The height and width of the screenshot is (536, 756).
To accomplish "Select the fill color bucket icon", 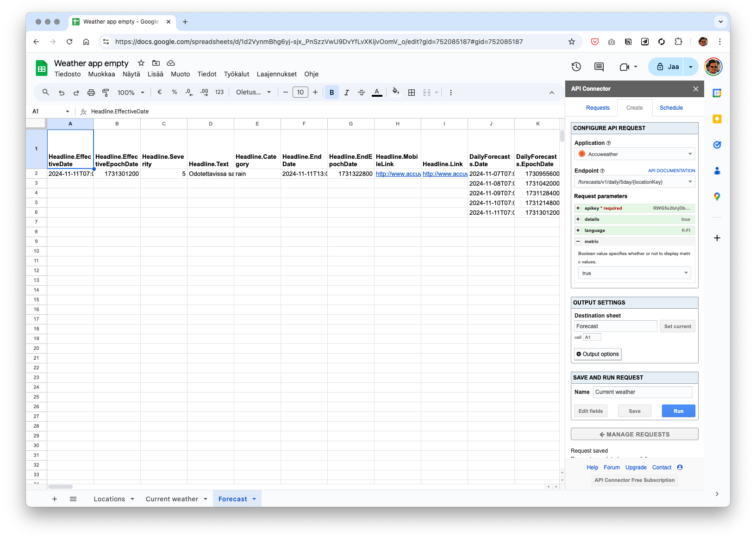I will (x=395, y=92).
